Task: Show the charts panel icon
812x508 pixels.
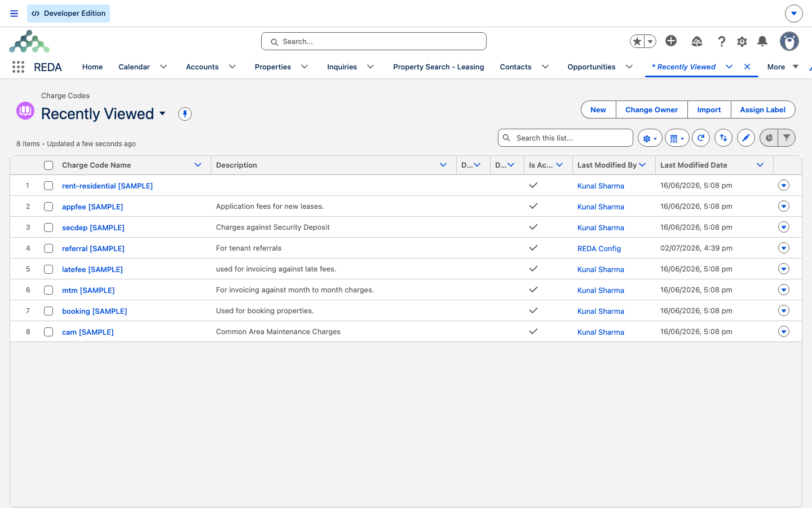Action: point(769,138)
